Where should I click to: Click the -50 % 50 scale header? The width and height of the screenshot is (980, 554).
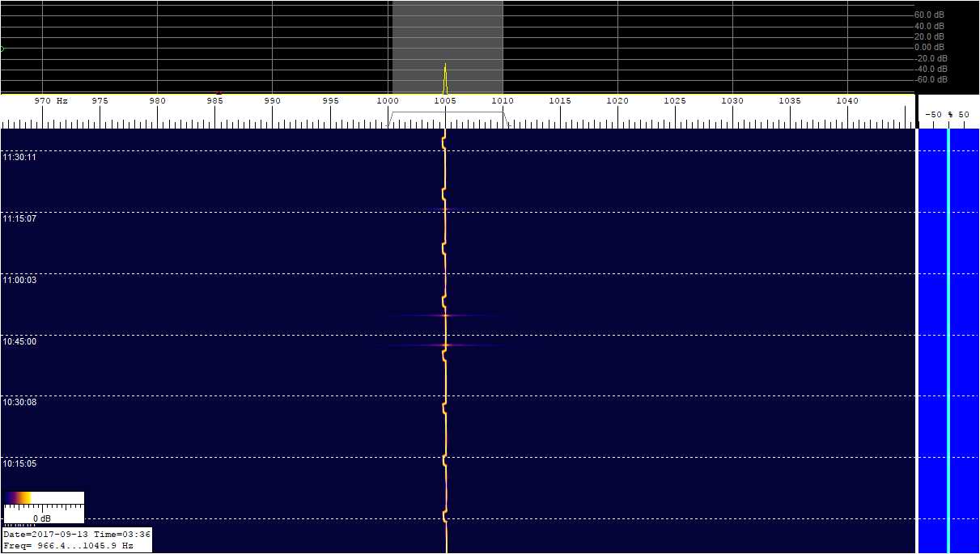tap(947, 115)
